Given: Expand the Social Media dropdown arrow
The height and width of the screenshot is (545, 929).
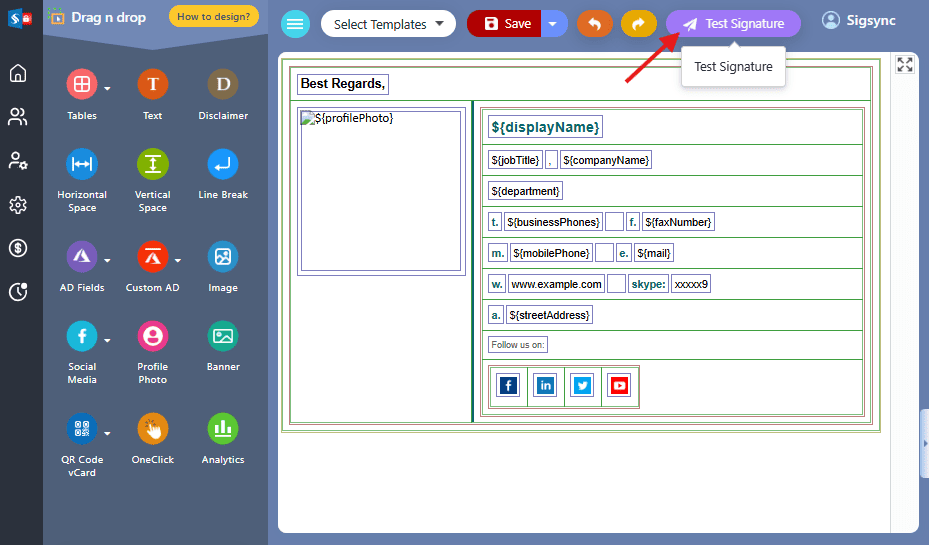Looking at the screenshot, I should tap(107, 341).
